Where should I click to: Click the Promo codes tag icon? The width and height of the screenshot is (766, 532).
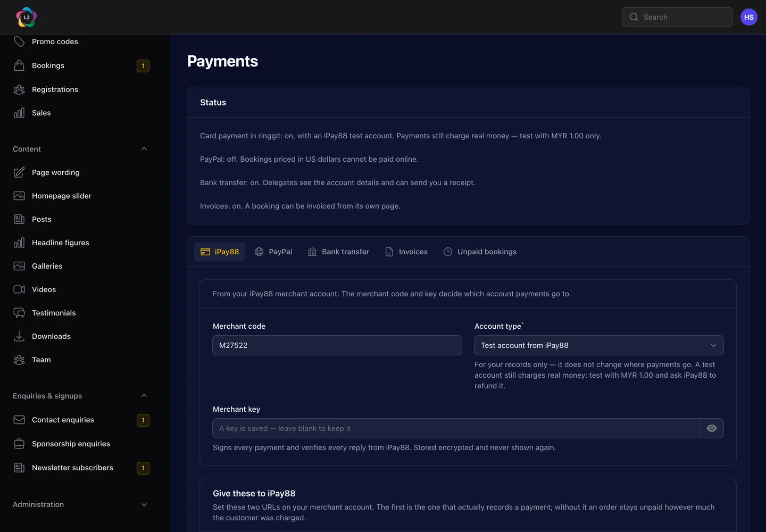tap(19, 41)
